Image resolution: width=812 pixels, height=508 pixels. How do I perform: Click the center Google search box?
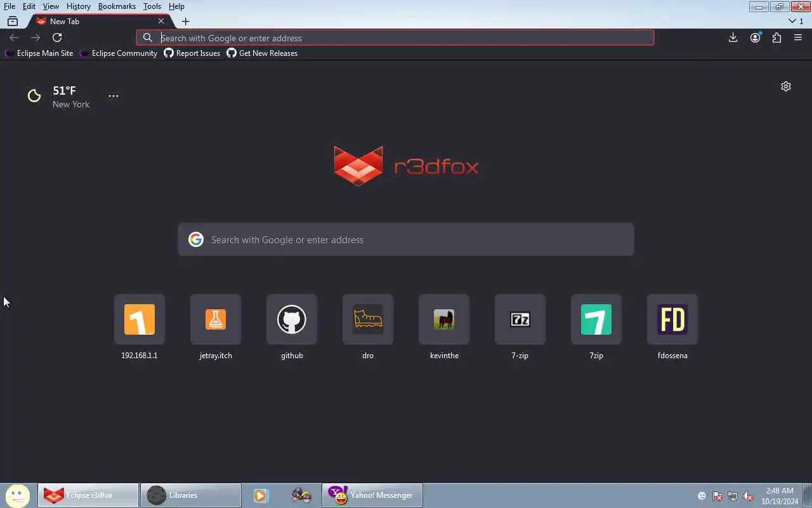click(x=406, y=239)
